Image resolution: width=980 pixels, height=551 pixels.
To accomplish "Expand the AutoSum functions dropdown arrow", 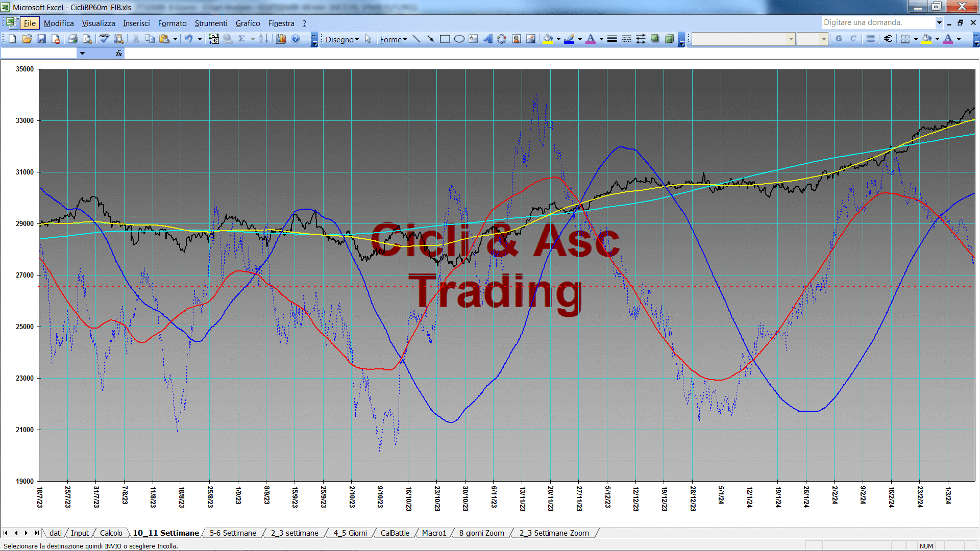I will 252,39.
